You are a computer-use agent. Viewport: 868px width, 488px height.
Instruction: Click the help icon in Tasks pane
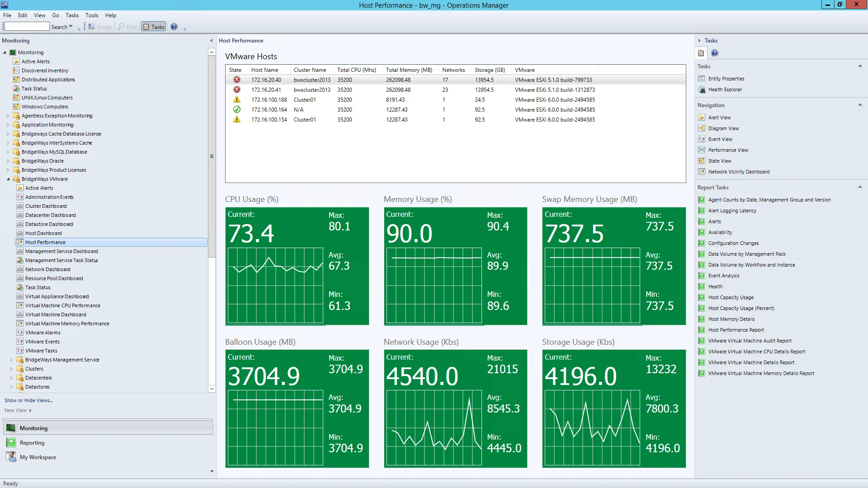tap(714, 53)
